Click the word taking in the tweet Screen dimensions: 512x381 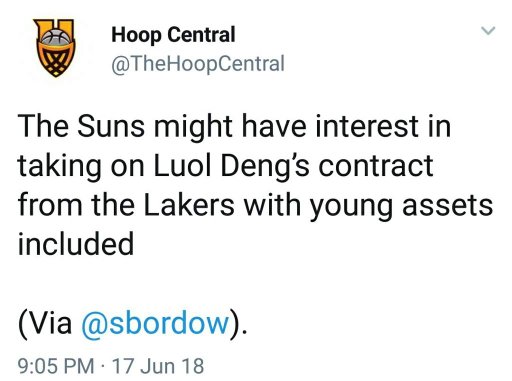click(x=60, y=167)
